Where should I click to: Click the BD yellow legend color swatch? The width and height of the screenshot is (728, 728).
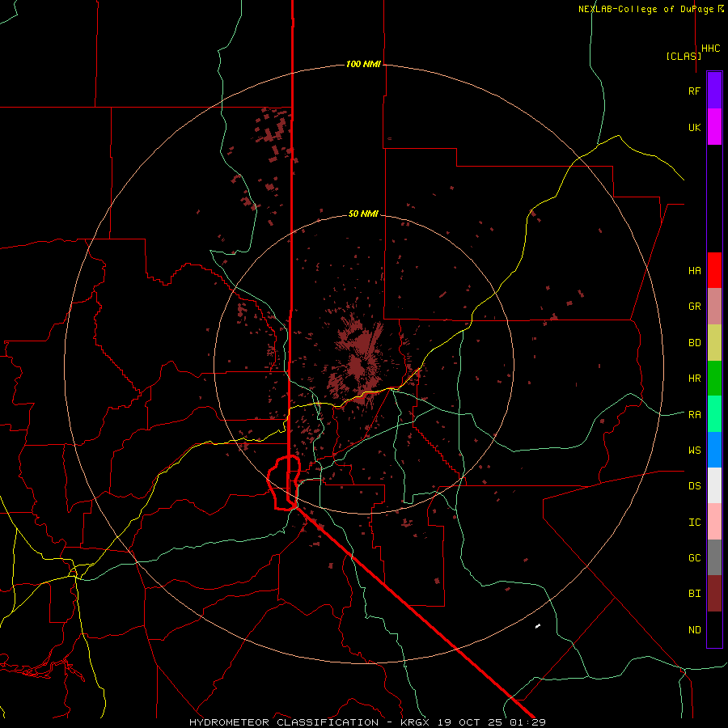(714, 342)
